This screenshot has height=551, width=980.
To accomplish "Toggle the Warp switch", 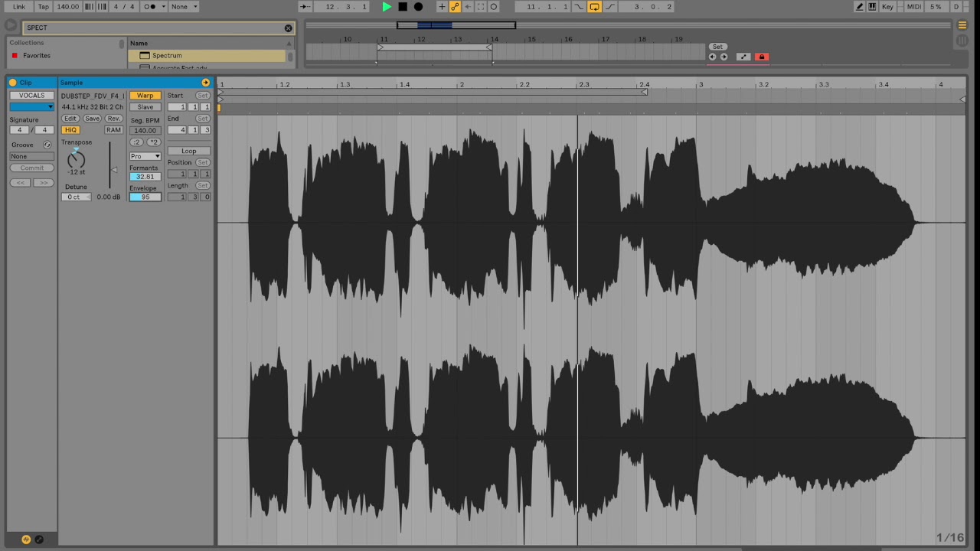I will pyautogui.click(x=145, y=96).
